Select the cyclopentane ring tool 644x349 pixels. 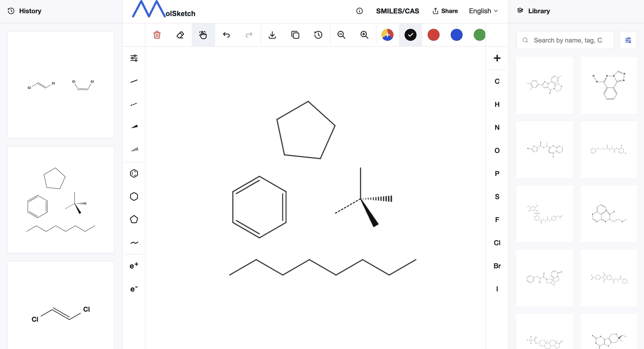[x=134, y=219]
